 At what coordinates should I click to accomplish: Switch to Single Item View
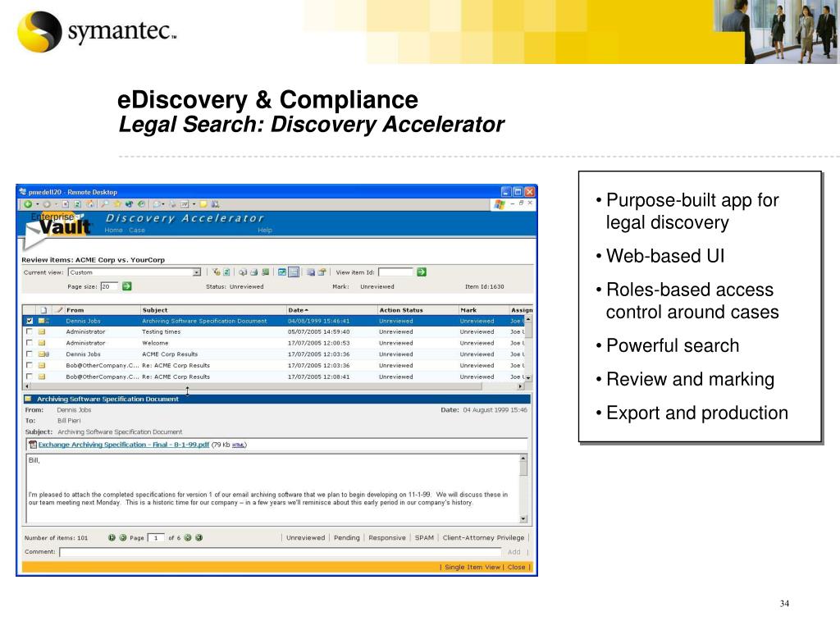click(x=472, y=567)
